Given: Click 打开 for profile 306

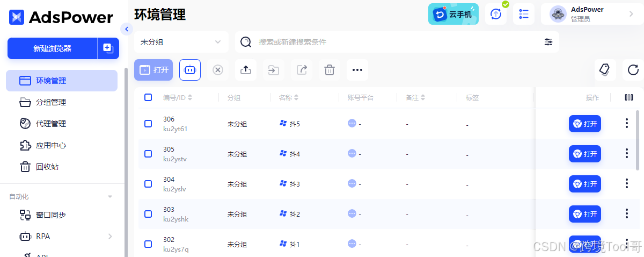Looking at the screenshot, I should (585, 124).
